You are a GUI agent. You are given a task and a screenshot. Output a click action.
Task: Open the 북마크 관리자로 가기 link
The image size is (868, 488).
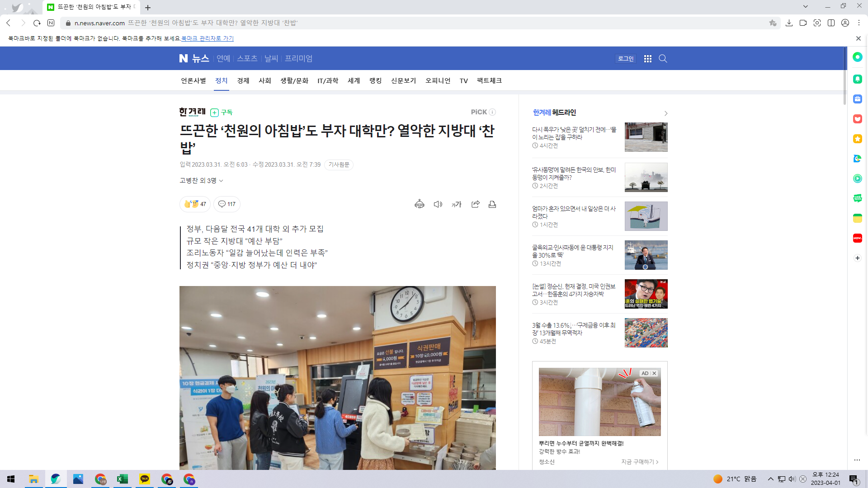coord(208,38)
